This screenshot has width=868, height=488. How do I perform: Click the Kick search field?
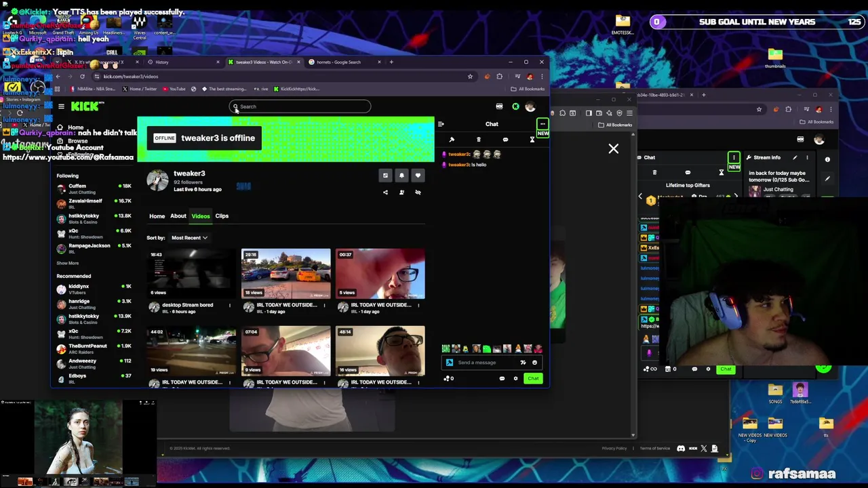[x=300, y=106]
